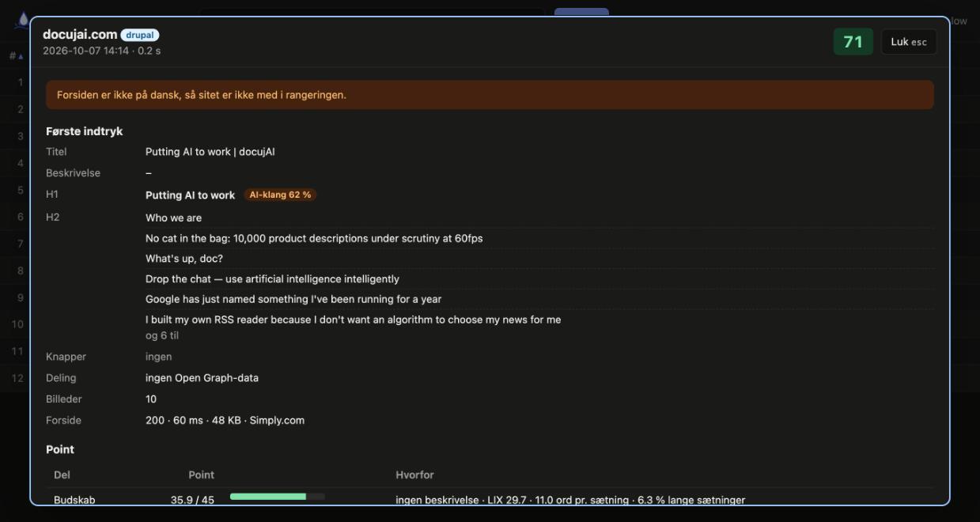The image size is (980, 522).
Task: Select the Budskab score '35.9 / 45'
Action: tap(192, 500)
